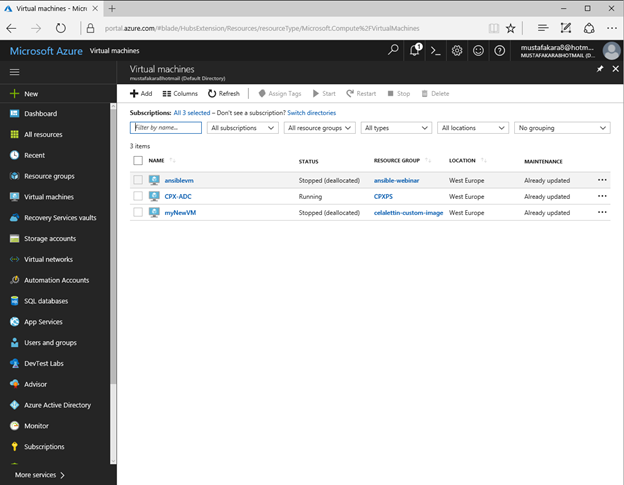Open the ansiblevm virtual machine link
Image resolution: width=624 pixels, height=485 pixels.
tap(179, 180)
